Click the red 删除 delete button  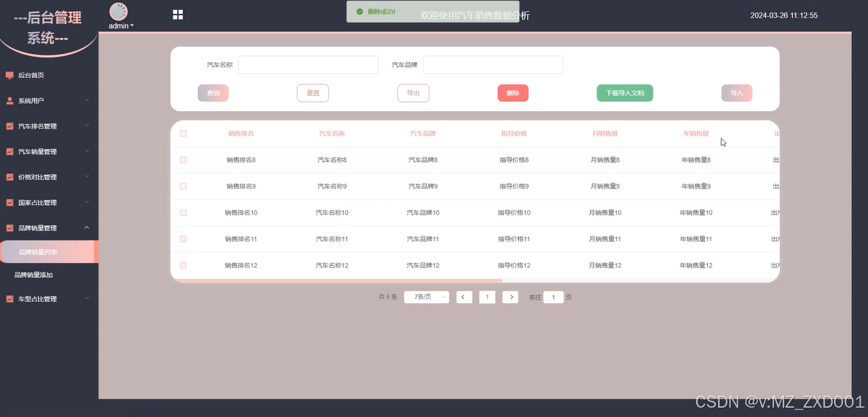point(513,93)
